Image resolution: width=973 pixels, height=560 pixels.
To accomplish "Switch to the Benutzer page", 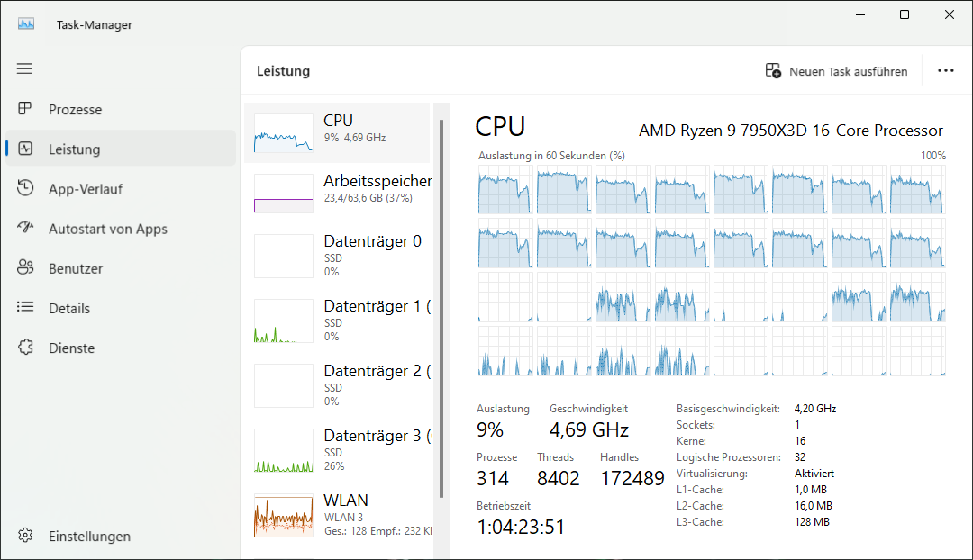I will pos(121,268).
